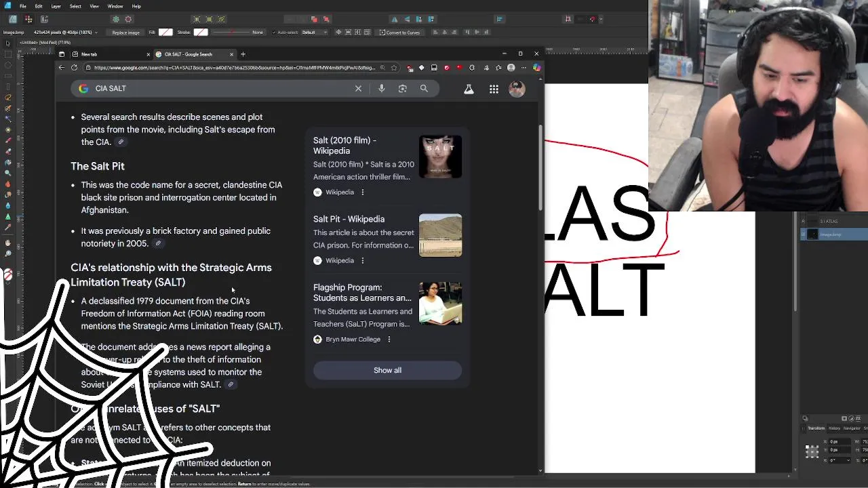Screen dimensions: 868x488
Task: Select the CIA SALT Google Search tab
Action: click(x=195, y=54)
